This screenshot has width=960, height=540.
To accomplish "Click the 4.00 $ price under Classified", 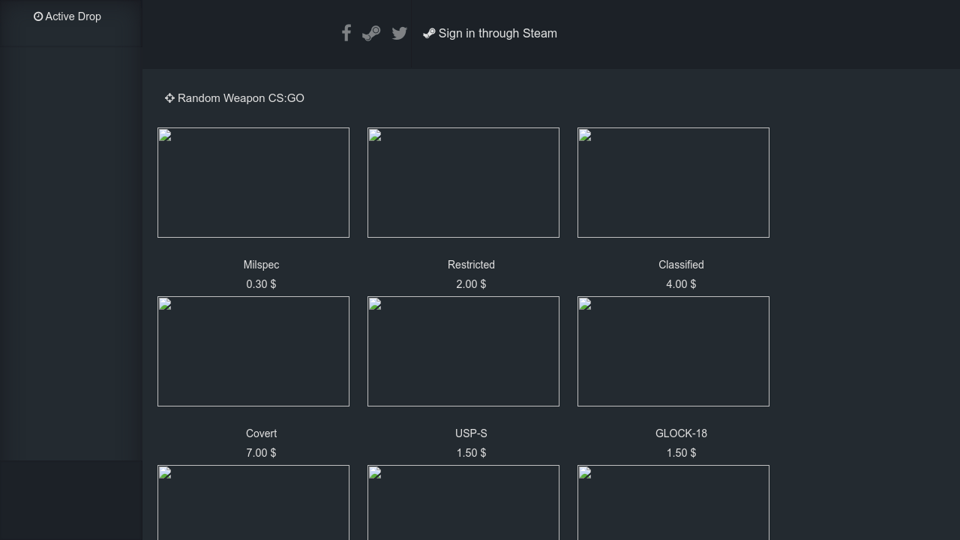I will 681,284.
